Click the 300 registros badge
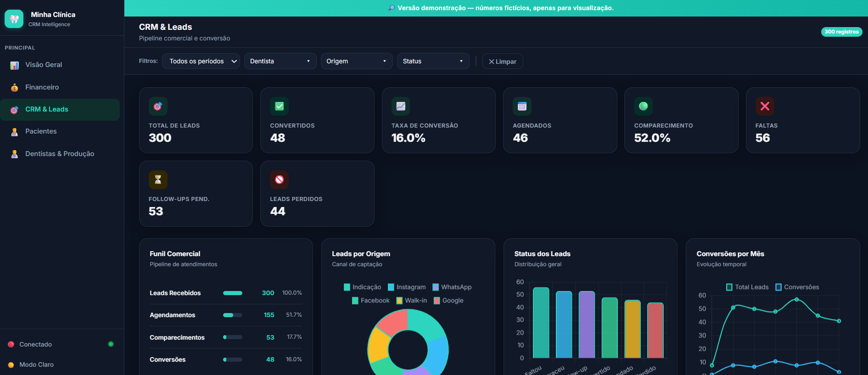Image resolution: width=868 pixels, height=375 pixels. (841, 32)
